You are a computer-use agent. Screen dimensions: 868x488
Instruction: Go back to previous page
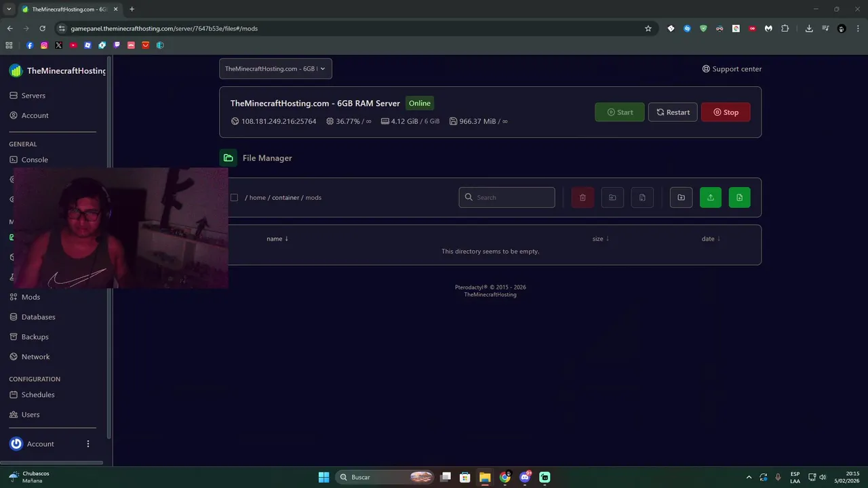[x=9, y=28]
